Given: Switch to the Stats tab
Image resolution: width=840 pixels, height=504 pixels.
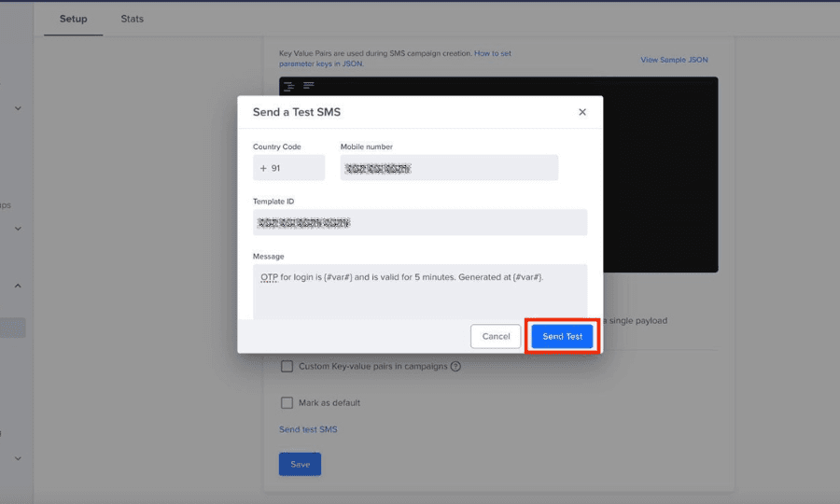Looking at the screenshot, I should [x=132, y=19].
